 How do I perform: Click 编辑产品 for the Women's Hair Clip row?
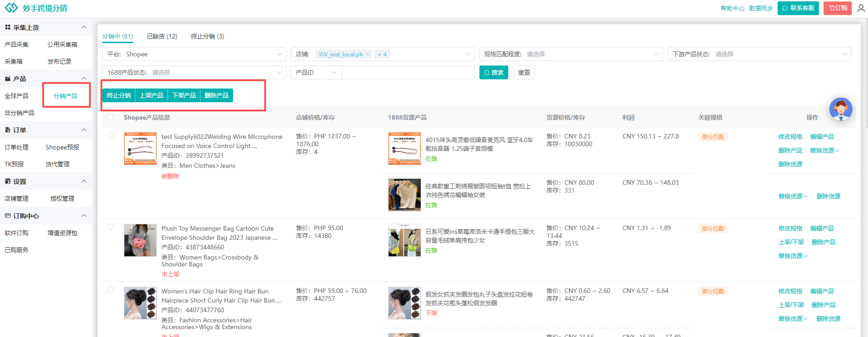point(822,291)
